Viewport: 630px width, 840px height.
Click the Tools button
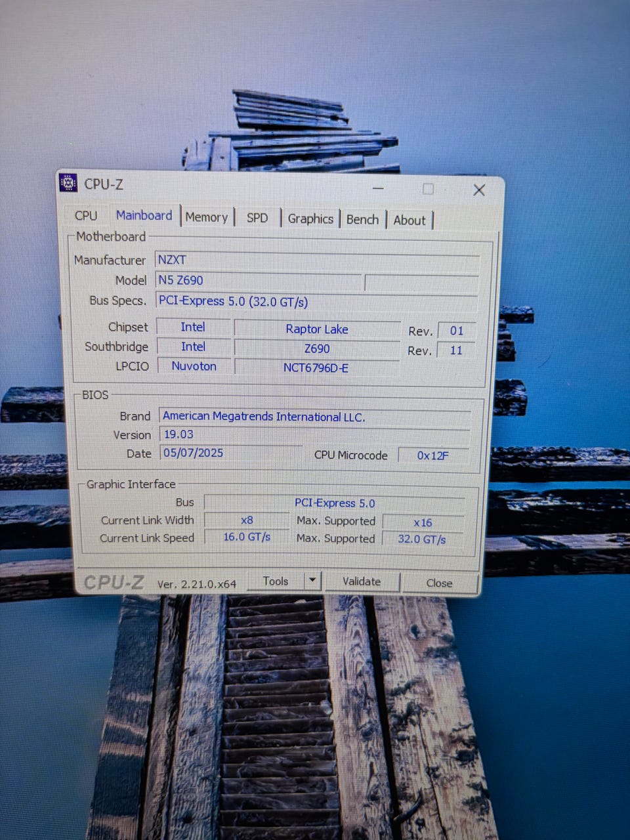pos(276,581)
